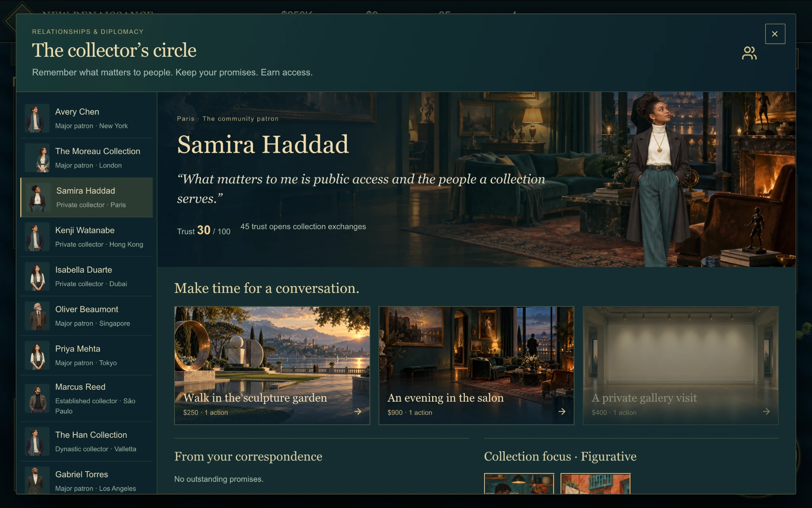Open Oliver Beaumont's profile
812x508 pixels.
(x=86, y=316)
